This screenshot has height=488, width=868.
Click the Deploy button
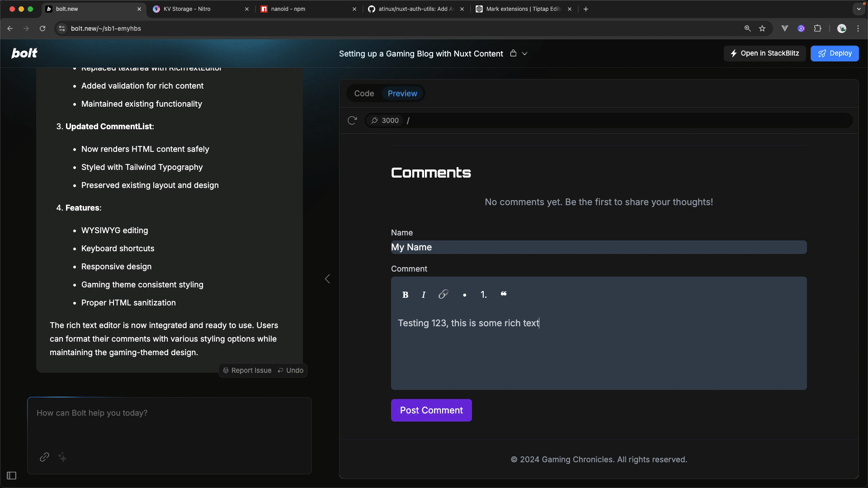click(834, 53)
